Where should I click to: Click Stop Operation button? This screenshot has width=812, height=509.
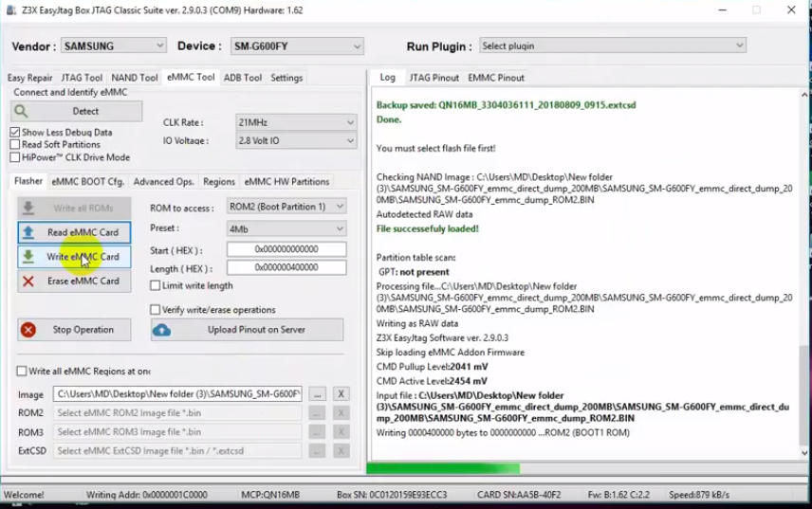[x=74, y=330]
